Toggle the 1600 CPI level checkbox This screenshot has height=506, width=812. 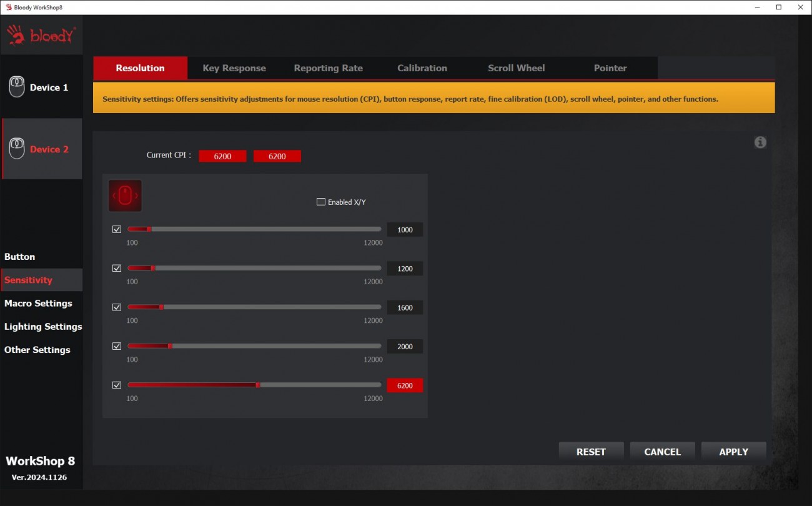pyautogui.click(x=117, y=307)
